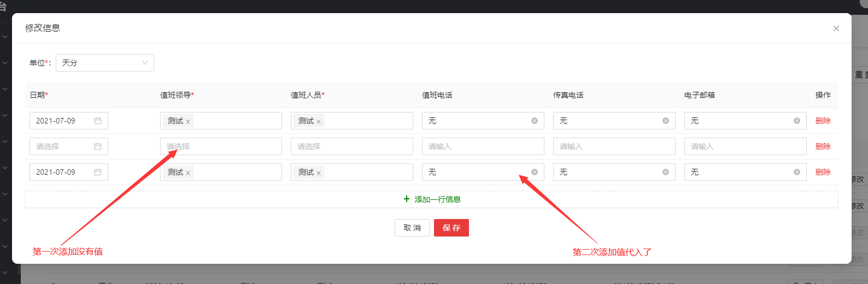The height and width of the screenshot is (284, 868).
Task: Delete the first row via 删除
Action: click(x=823, y=121)
